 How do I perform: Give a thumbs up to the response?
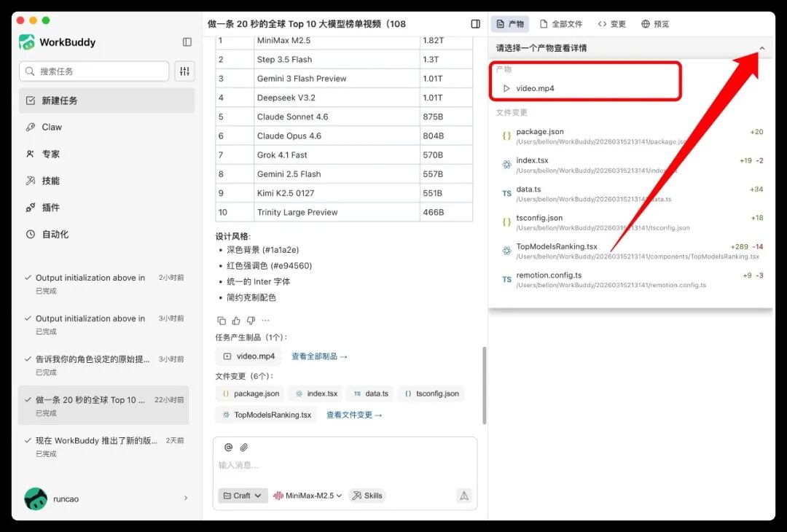pyautogui.click(x=236, y=320)
